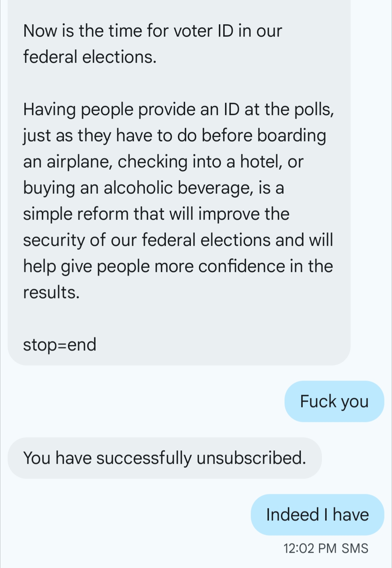Tap the "Indeed I have" sent message bubble
Viewport: 392px width, 568px height.
[x=317, y=515]
